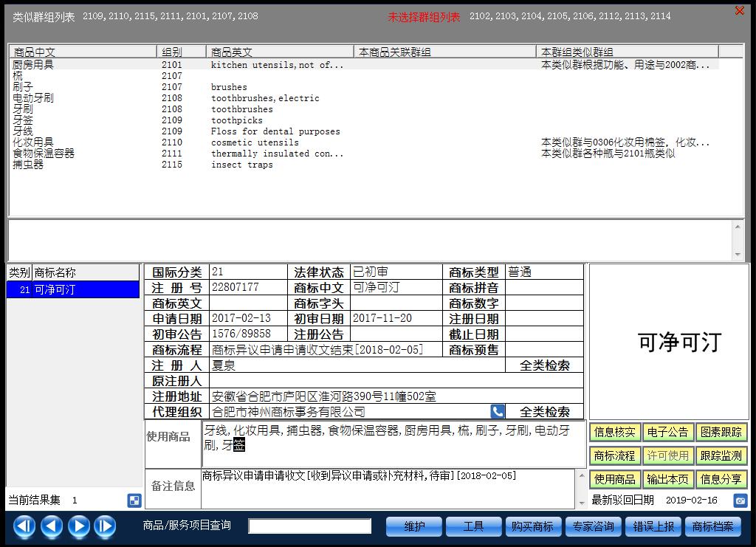
Task: Close the panel with the red X
Action: point(739,11)
